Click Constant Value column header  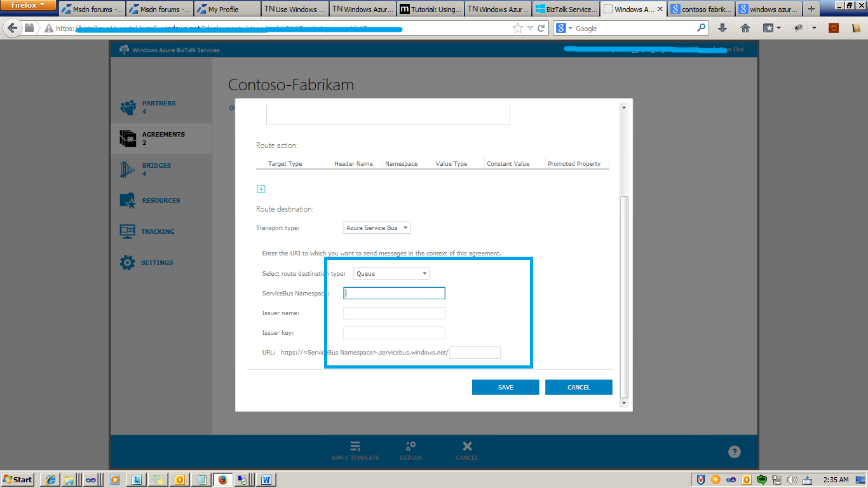[x=508, y=163]
